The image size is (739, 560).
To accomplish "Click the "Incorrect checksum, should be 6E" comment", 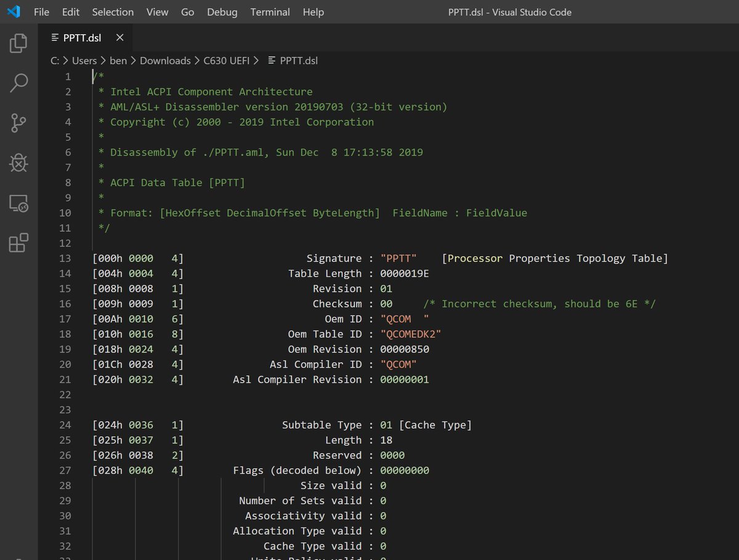I will (x=539, y=304).
